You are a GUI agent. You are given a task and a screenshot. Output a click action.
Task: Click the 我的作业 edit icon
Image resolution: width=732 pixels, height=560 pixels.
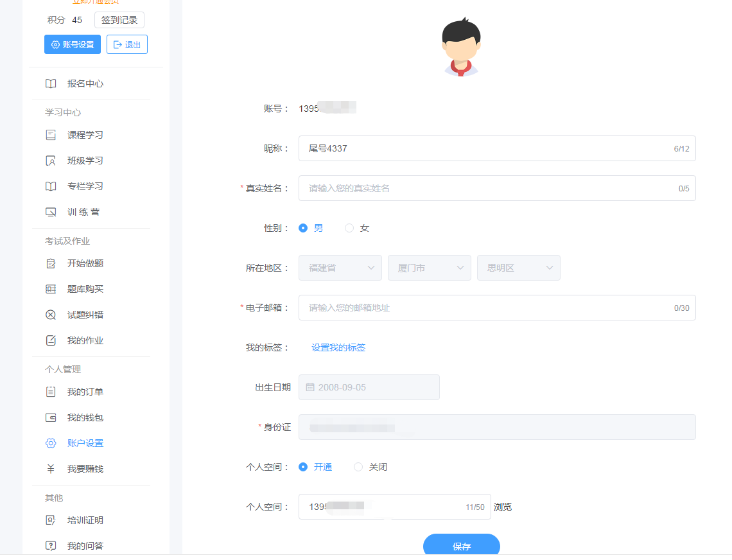tap(51, 340)
